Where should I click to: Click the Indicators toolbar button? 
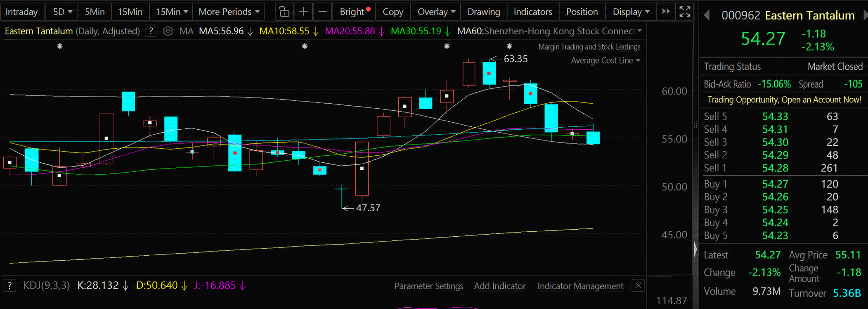click(x=532, y=12)
